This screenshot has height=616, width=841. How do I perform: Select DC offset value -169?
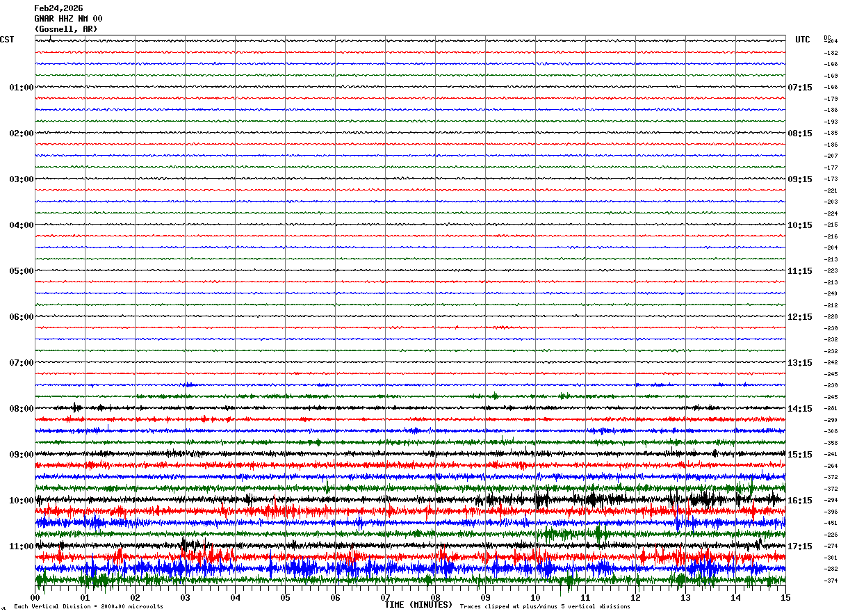click(831, 76)
